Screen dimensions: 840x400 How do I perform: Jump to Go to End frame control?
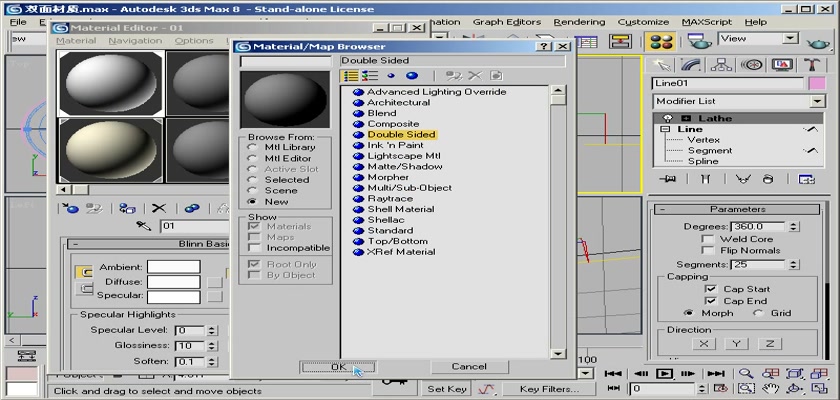point(716,374)
